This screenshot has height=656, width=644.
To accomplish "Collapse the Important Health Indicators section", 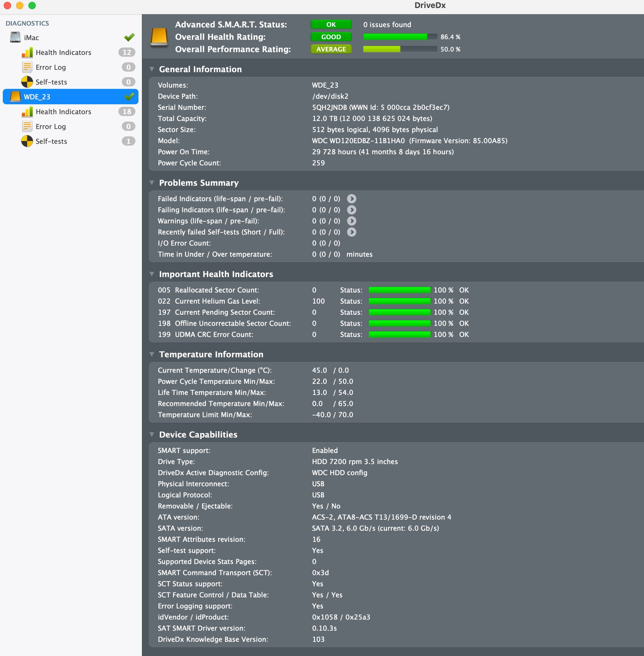I will [x=152, y=274].
